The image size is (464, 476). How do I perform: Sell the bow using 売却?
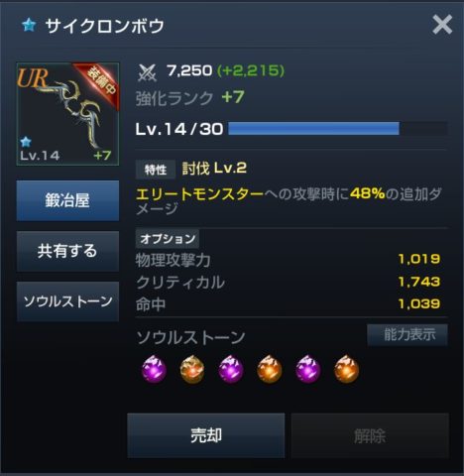(x=206, y=435)
